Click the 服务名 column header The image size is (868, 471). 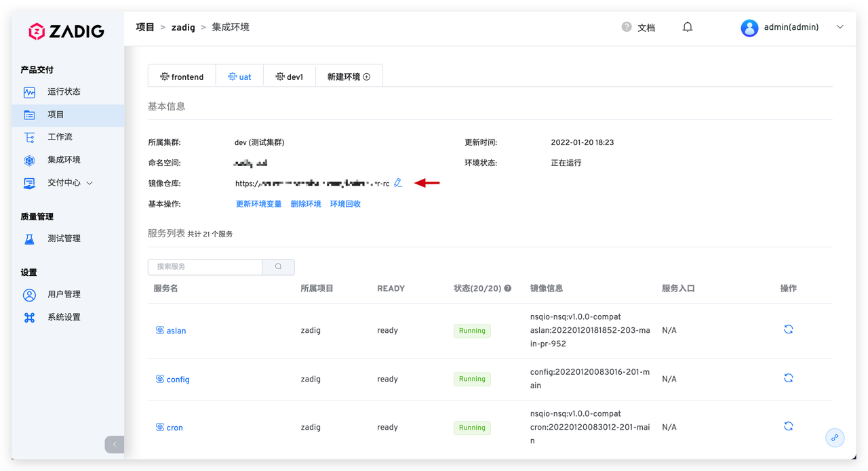point(165,289)
